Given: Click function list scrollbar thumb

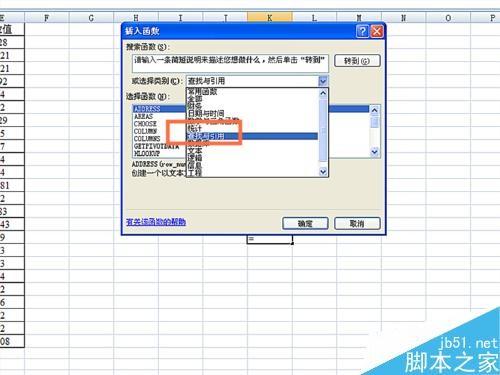Looking at the screenshot, I should [x=374, y=121].
